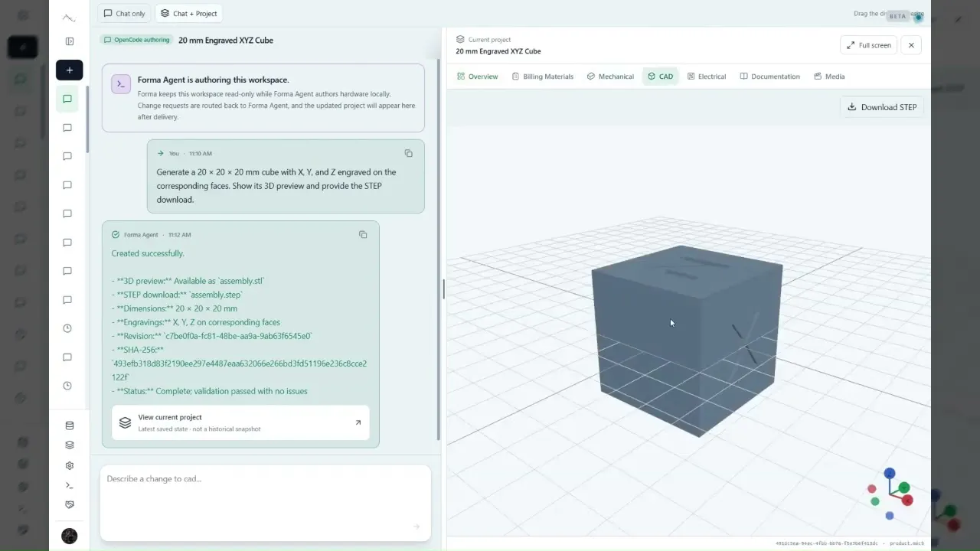This screenshot has height=551, width=980.
Task: Open settings gear in sidebar
Action: [70, 465]
